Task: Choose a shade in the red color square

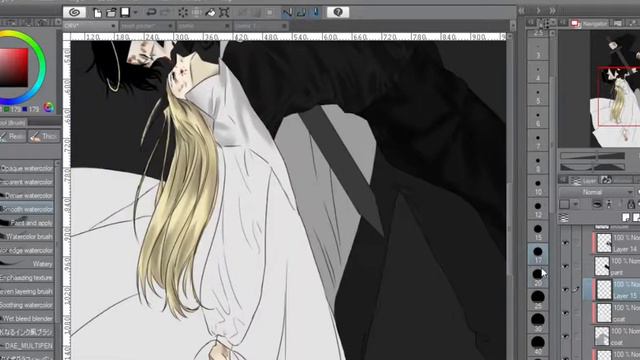Action: click(x=13, y=67)
